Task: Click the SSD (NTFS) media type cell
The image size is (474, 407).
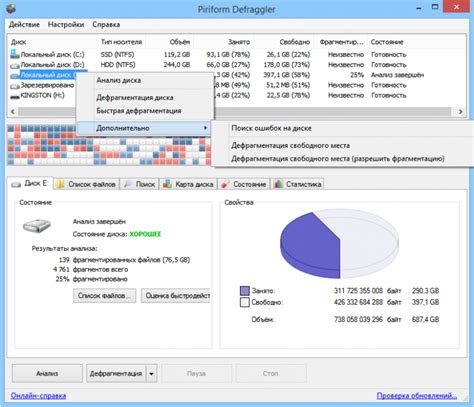Action: (x=117, y=54)
